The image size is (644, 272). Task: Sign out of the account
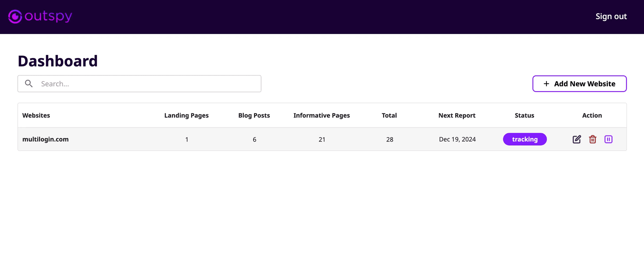[611, 16]
